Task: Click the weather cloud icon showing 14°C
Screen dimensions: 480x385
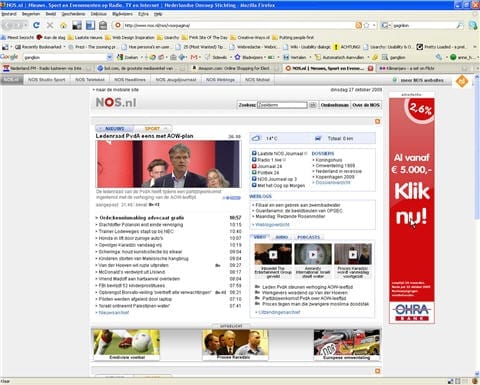Action: 256,138
